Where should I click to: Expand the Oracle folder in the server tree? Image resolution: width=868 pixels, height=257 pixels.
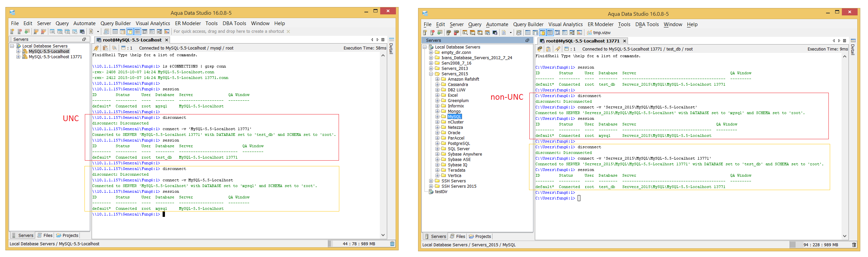tap(438, 133)
